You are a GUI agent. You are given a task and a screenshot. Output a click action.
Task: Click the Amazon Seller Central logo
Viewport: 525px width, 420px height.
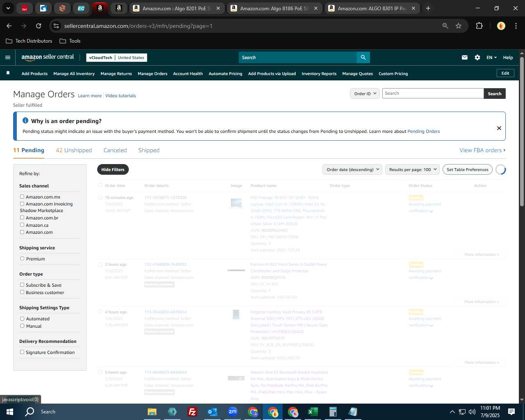point(48,57)
